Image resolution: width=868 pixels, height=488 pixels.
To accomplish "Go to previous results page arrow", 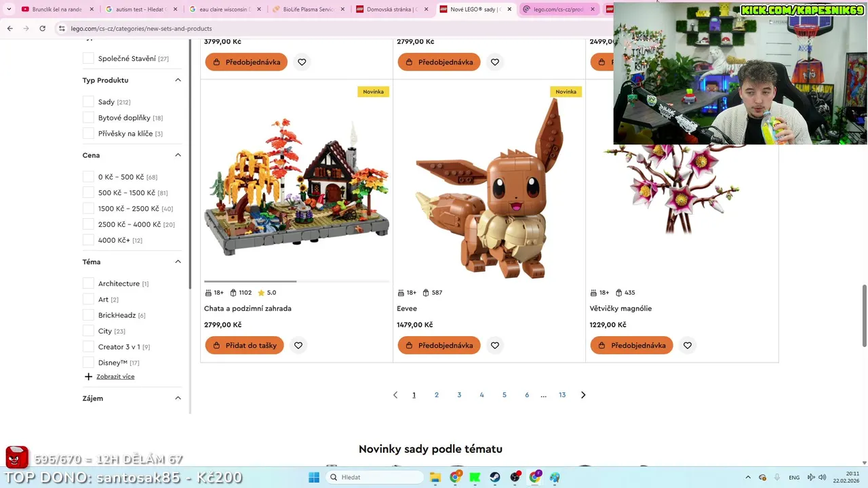I will tap(395, 395).
